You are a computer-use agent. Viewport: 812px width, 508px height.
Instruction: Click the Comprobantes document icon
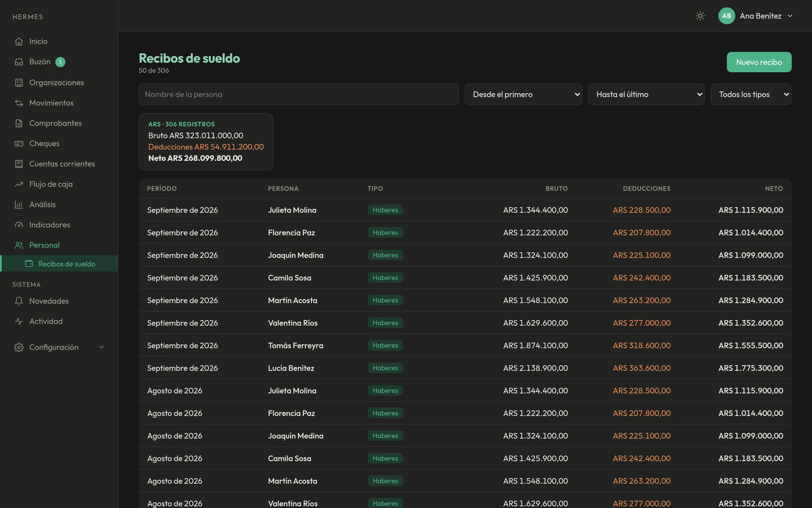click(19, 123)
